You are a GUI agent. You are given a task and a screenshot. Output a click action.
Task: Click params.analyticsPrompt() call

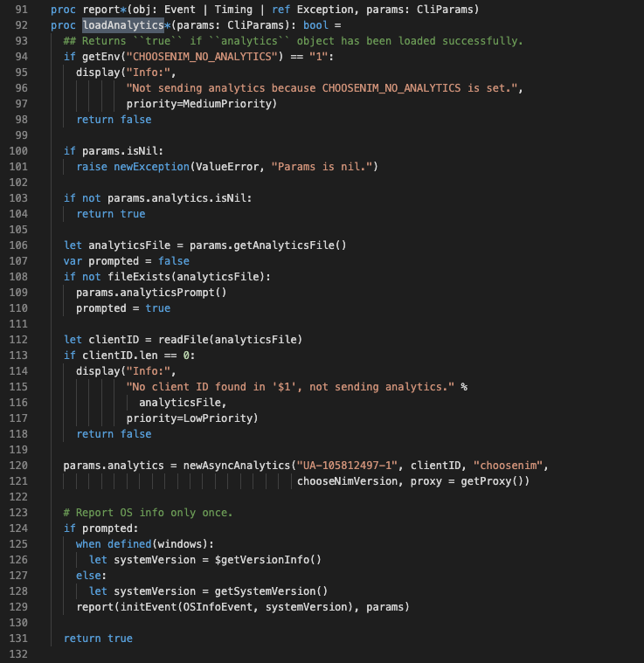click(151, 292)
